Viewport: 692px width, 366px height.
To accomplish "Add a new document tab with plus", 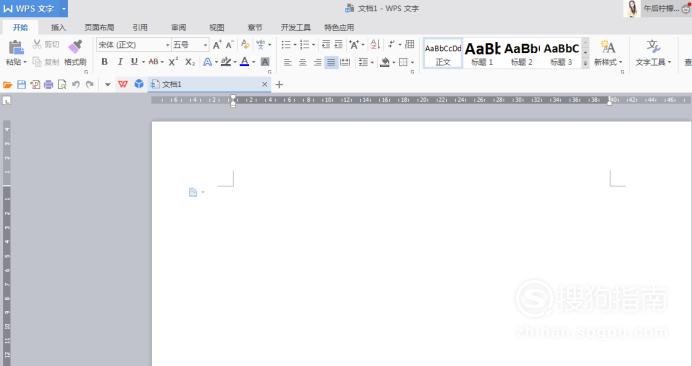I will point(279,84).
